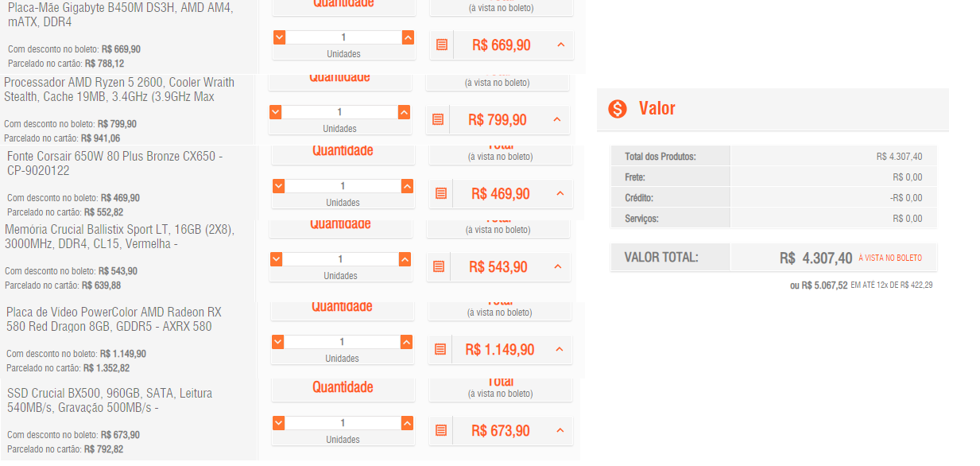Increase quantity of Corsair 650W power supply
Image resolution: width=980 pixels, height=466 pixels.
pos(407,186)
